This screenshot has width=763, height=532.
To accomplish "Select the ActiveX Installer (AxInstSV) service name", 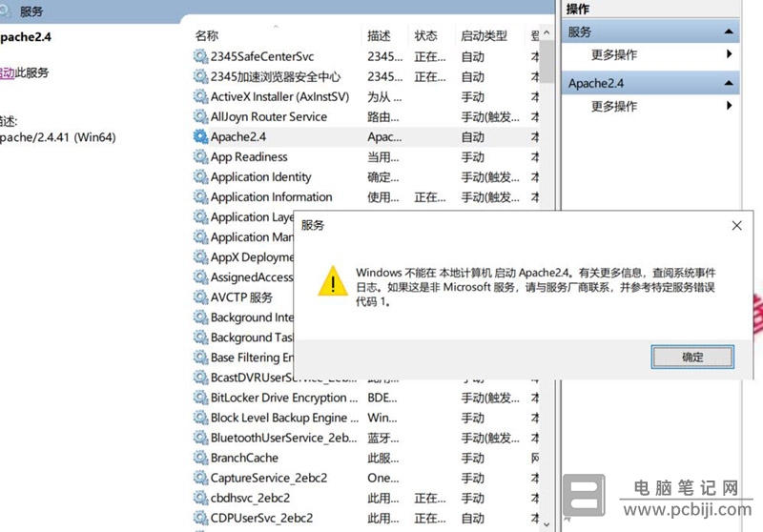I will point(279,96).
